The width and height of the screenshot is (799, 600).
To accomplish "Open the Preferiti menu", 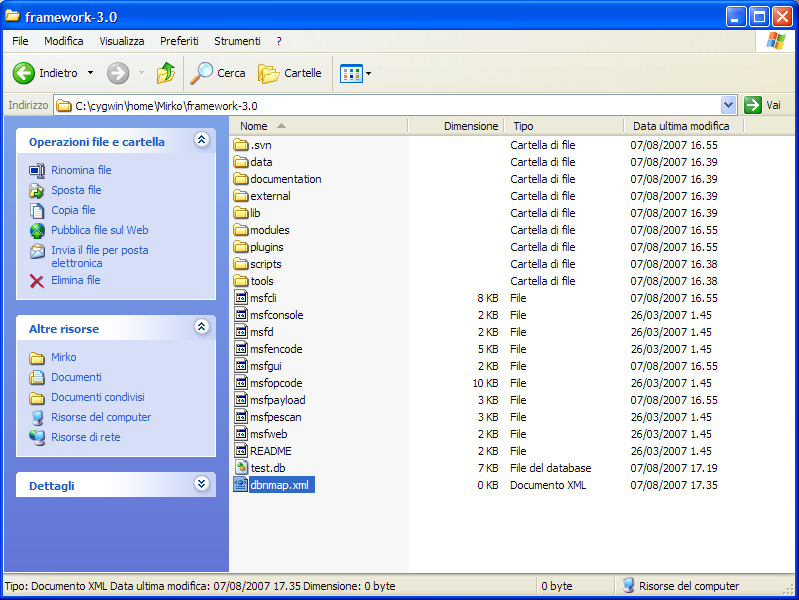I will point(179,41).
